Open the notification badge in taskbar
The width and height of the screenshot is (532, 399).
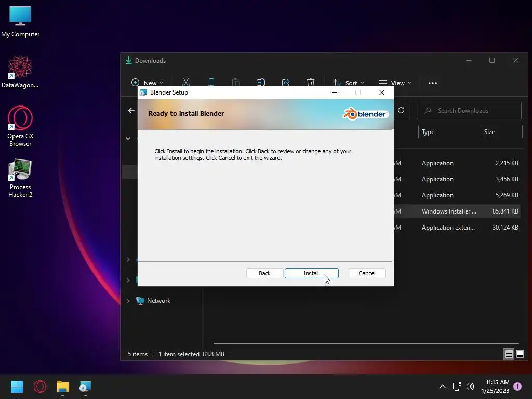(x=517, y=386)
